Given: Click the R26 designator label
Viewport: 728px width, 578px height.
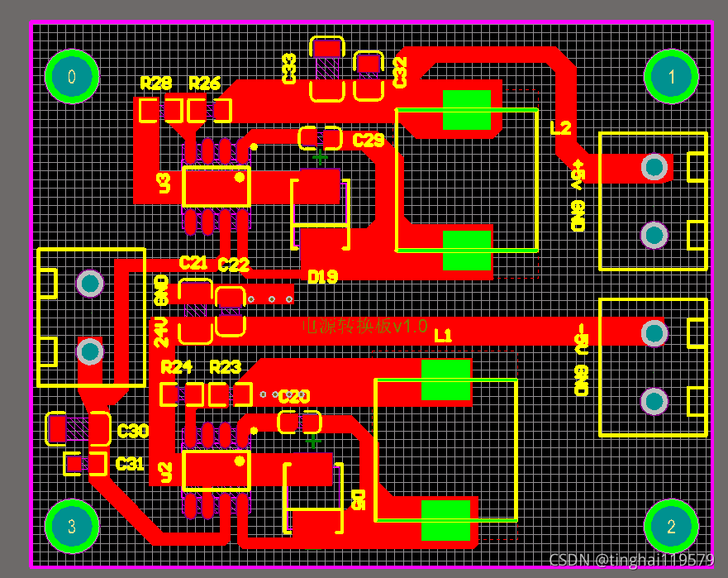Looking at the screenshot, I should pos(204,84).
